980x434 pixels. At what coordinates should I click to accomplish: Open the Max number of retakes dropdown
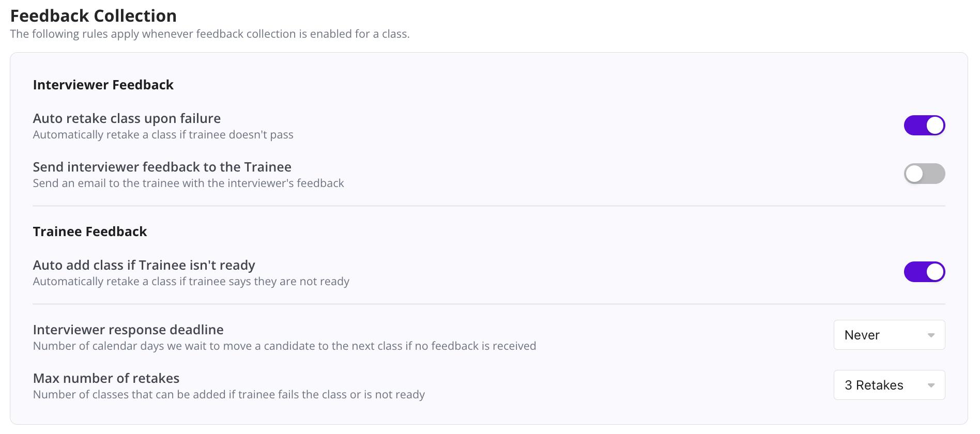click(x=889, y=385)
